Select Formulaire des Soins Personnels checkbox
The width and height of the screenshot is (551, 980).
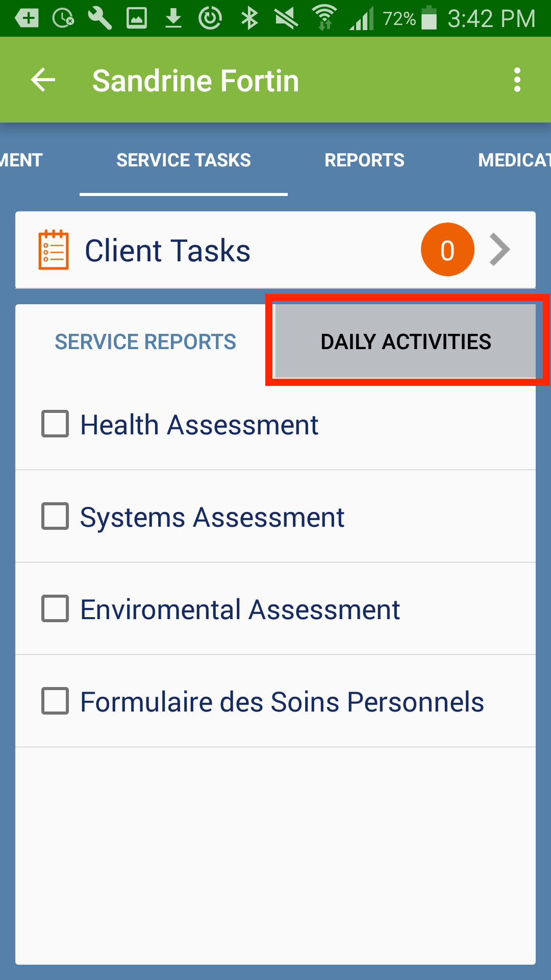click(55, 701)
